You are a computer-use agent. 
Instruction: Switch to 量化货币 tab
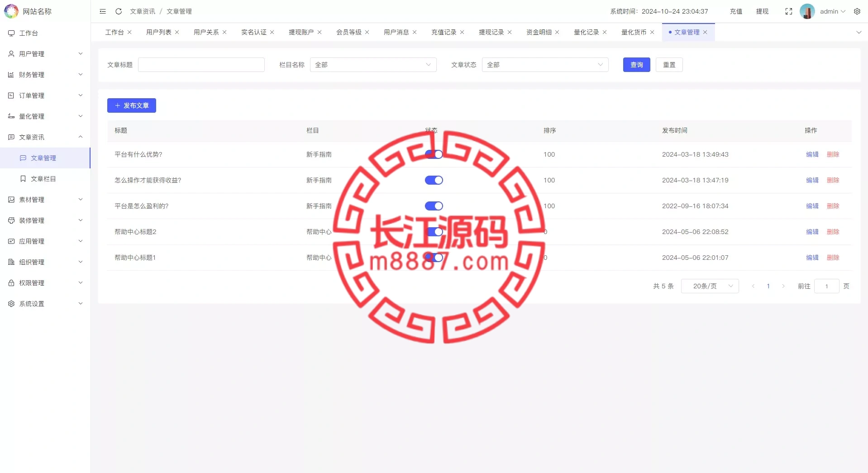(634, 32)
